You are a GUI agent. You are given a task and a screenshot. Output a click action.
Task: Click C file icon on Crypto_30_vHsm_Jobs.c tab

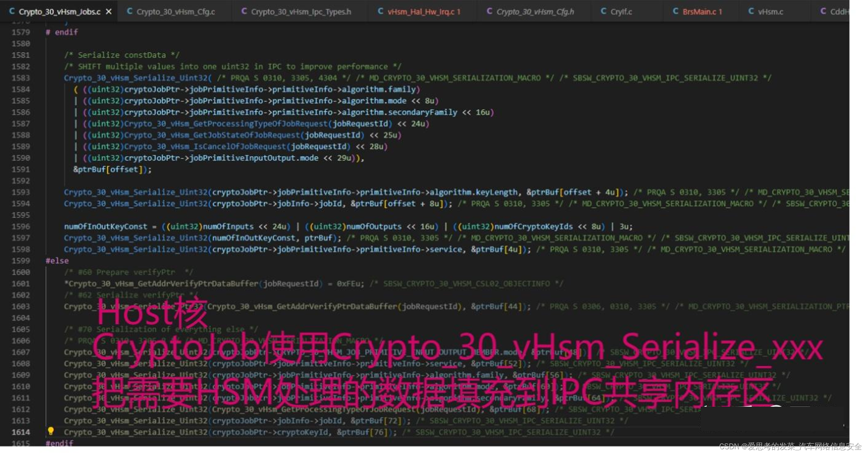coord(12,11)
